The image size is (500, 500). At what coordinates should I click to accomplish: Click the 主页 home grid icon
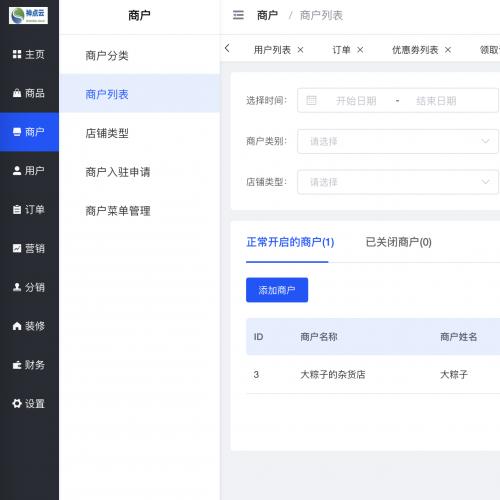click(x=17, y=54)
